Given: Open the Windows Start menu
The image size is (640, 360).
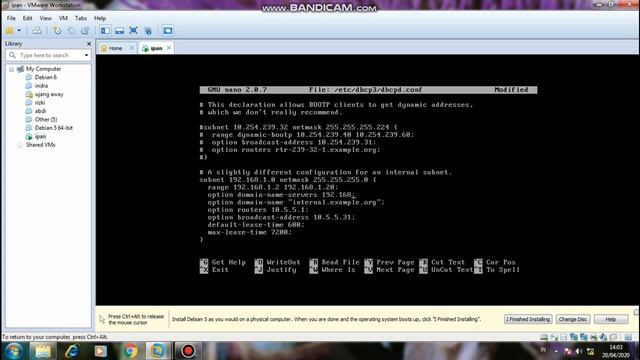Looking at the screenshot, I should pyautogui.click(x=14, y=351).
